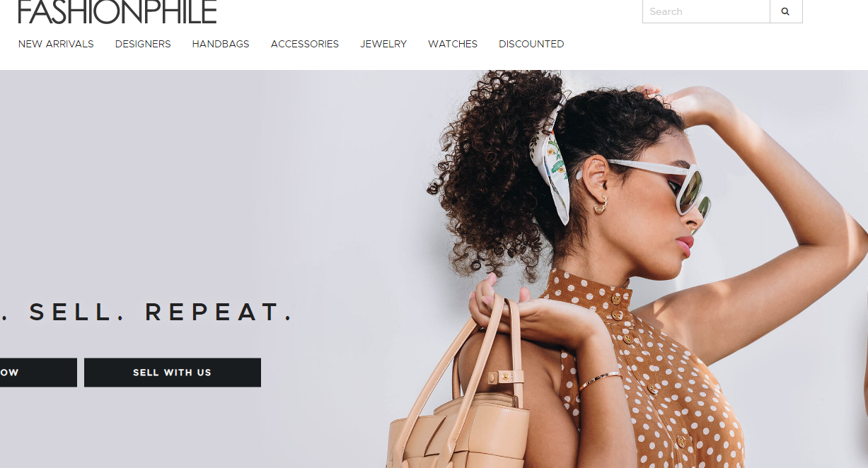Open the New Arrivals menu
868x468 pixels.
coord(56,44)
